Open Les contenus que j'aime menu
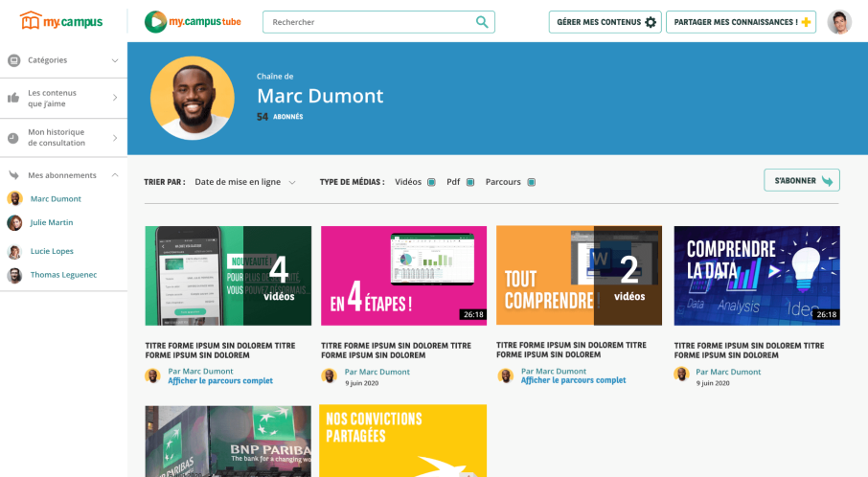The image size is (868, 477). (63, 98)
